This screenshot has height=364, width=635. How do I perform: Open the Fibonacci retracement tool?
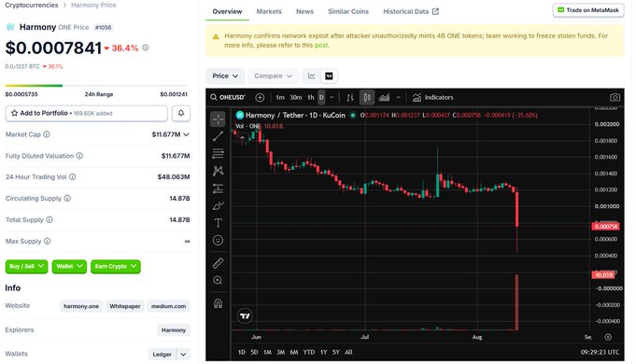click(x=218, y=153)
